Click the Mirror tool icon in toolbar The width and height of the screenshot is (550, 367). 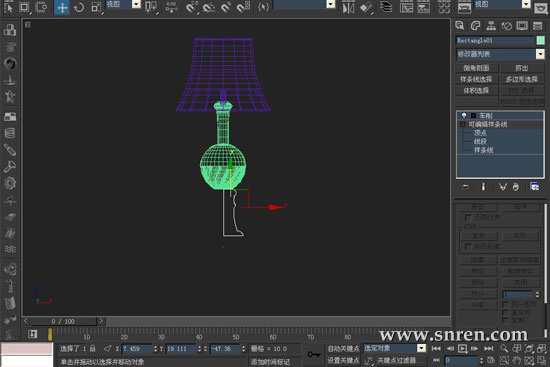pos(348,8)
